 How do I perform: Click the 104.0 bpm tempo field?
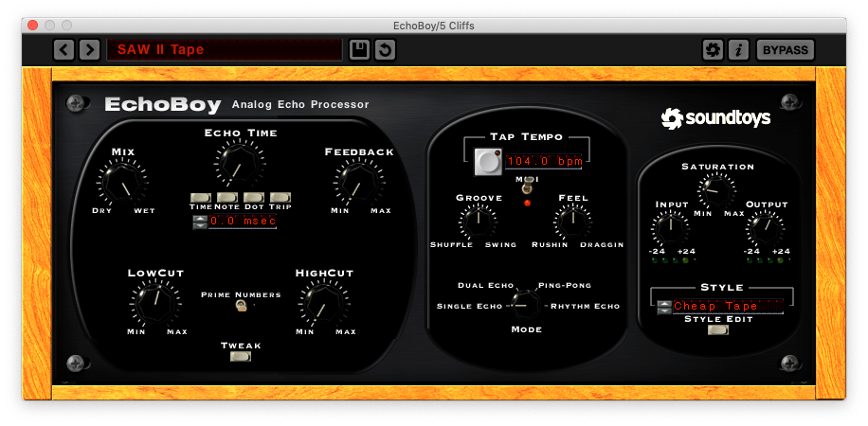544,162
